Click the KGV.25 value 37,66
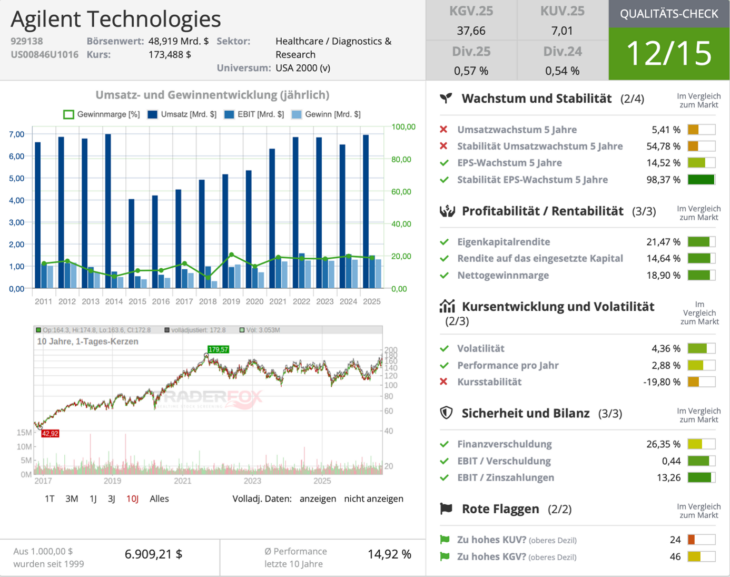Image resolution: width=730 pixels, height=577 pixels. coord(471,31)
